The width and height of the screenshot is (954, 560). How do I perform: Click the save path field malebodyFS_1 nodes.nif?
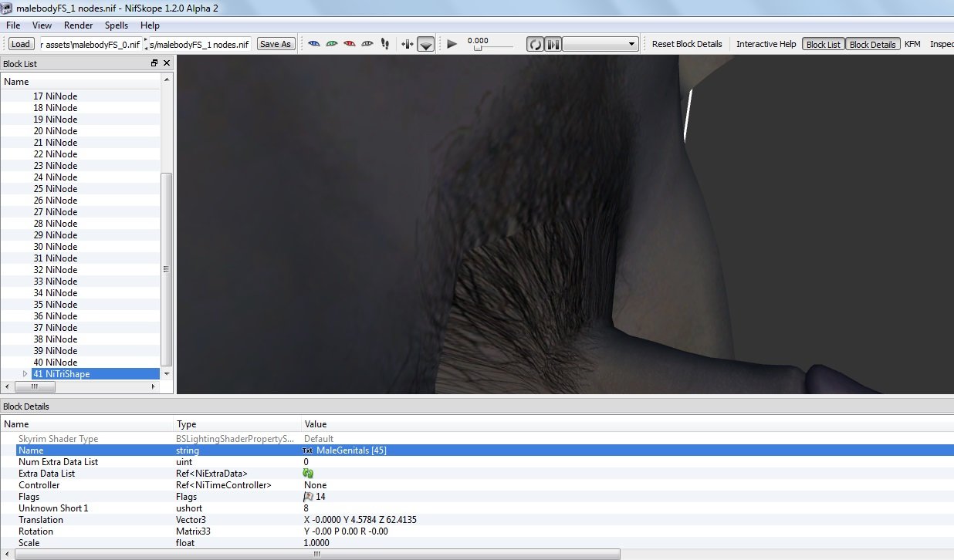200,44
